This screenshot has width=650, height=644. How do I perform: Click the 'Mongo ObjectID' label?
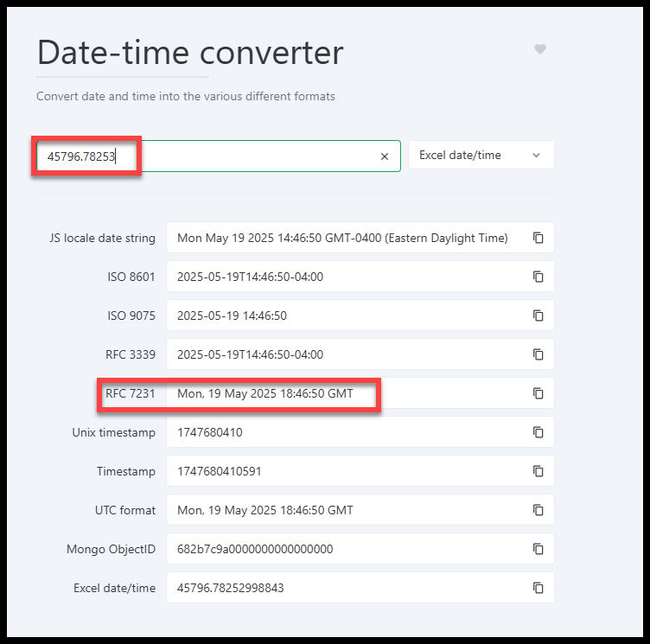[x=112, y=549]
